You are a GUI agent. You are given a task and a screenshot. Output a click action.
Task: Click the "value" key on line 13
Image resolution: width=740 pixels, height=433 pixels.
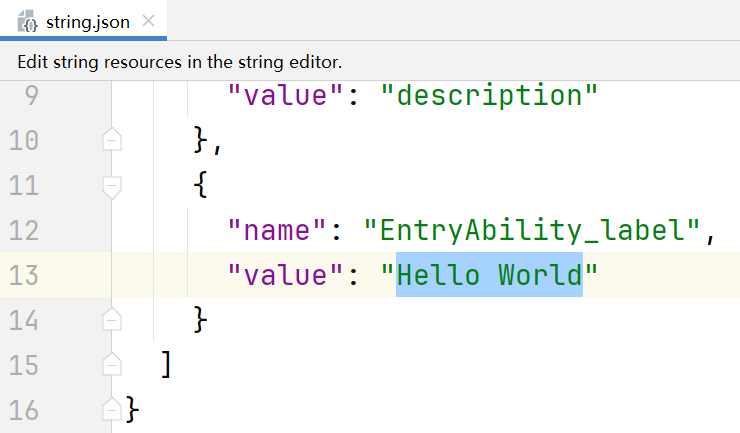coord(285,275)
